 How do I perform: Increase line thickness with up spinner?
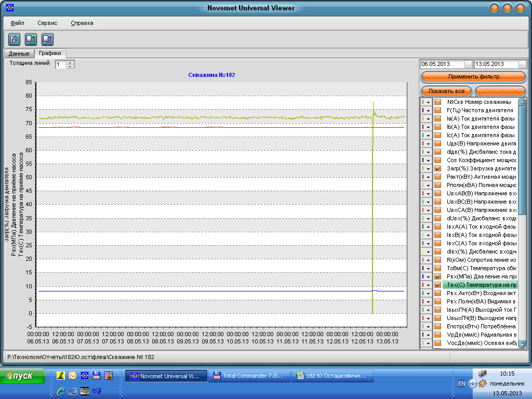[70, 62]
